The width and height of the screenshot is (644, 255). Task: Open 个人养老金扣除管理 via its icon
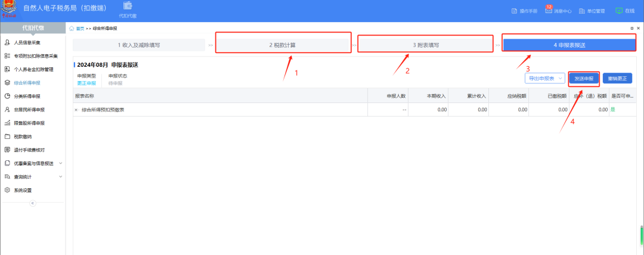(x=7, y=69)
